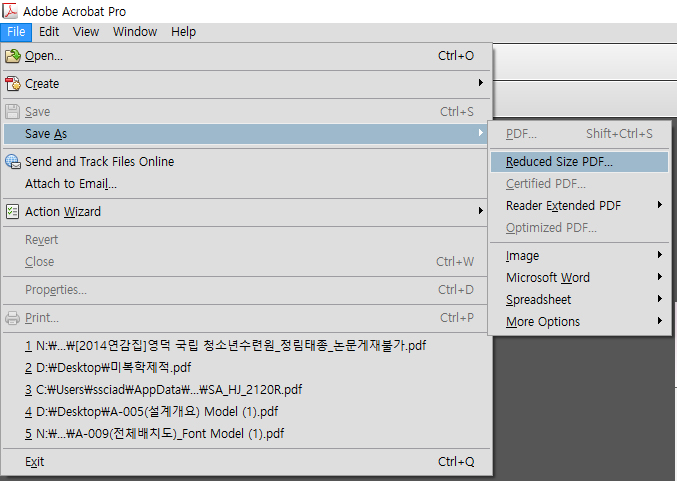
Task: Choose Reader Extended PDF entry
Action: (x=579, y=206)
